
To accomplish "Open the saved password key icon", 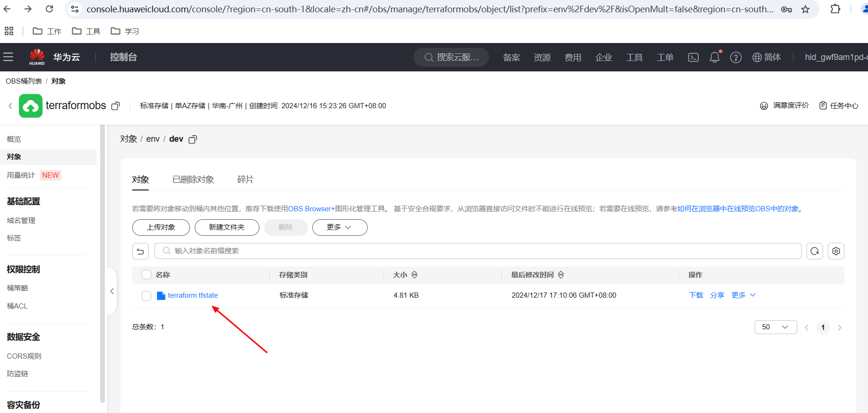I will point(786,9).
